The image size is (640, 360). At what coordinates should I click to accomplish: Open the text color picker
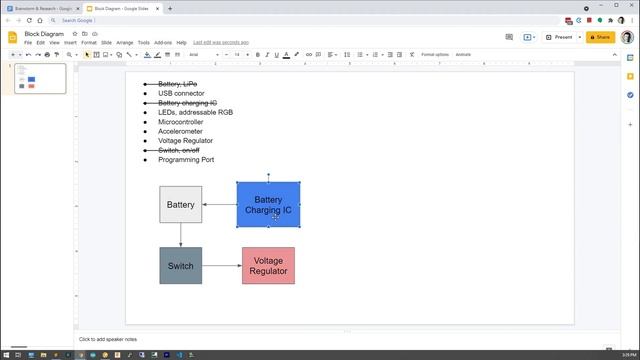pos(287,55)
